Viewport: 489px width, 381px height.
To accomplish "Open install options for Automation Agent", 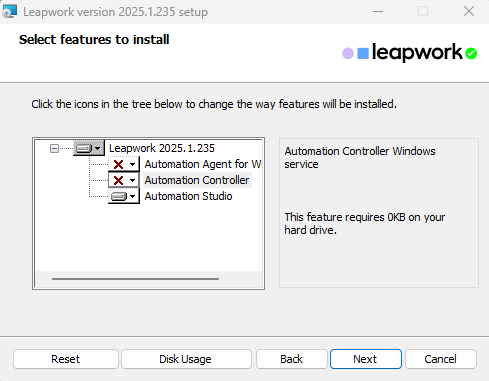I will click(x=124, y=164).
